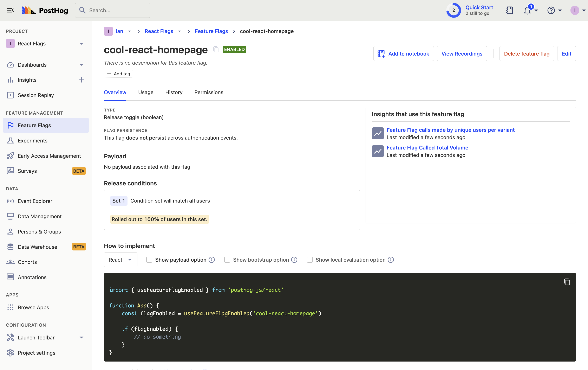The height and width of the screenshot is (370, 588).
Task: Tick the Show local evaluation option checkbox
Action: click(x=310, y=260)
